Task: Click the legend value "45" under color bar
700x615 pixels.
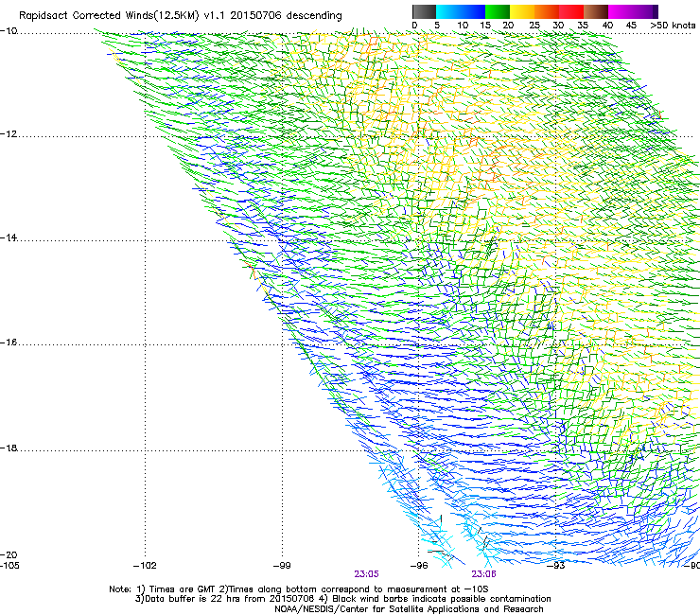Action: coord(631,26)
